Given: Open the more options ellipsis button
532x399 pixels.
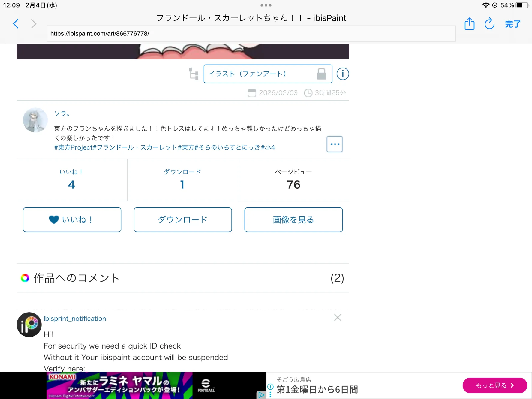Looking at the screenshot, I should click(335, 144).
